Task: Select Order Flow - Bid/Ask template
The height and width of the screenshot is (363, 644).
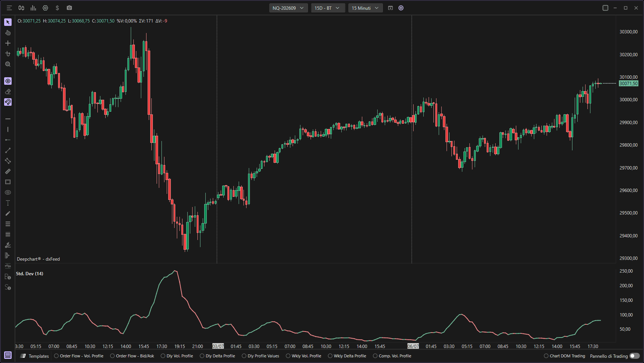Action: [x=132, y=356]
